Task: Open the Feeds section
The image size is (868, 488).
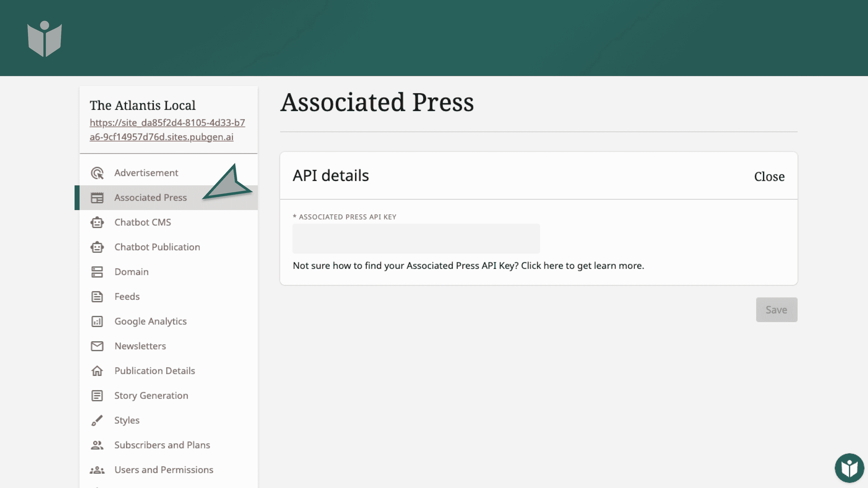Action: (168, 297)
